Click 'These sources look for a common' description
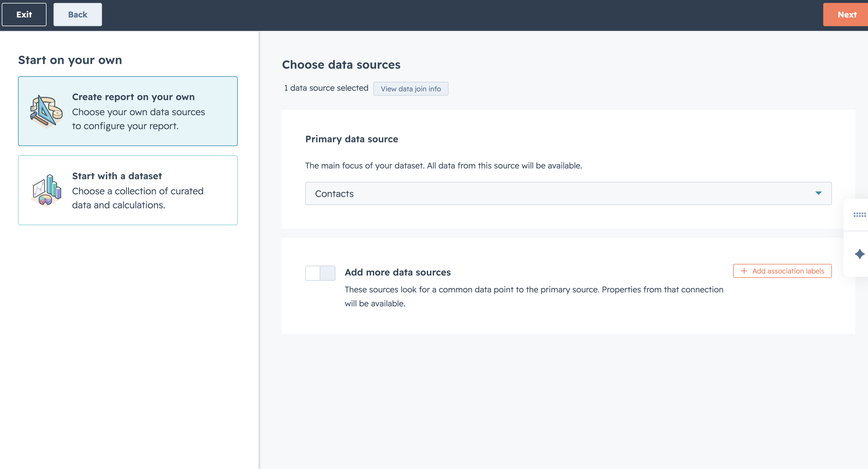 point(534,296)
